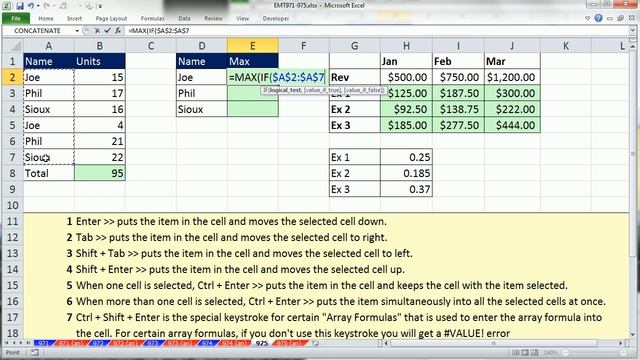Click cell B6 with value 21
The height and width of the screenshot is (360, 640).
coord(100,141)
